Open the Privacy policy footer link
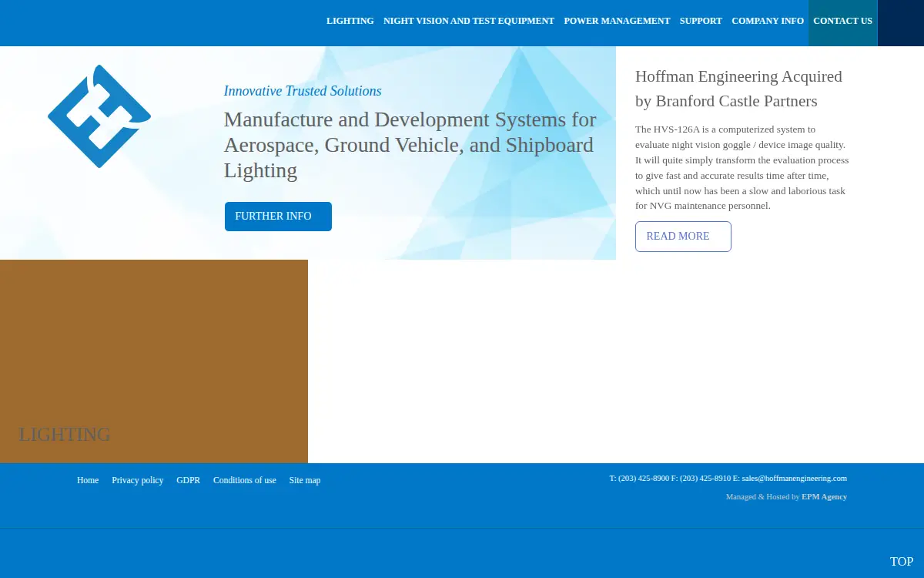The height and width of the screenshot is (578, 924). (x=138, y=480)
